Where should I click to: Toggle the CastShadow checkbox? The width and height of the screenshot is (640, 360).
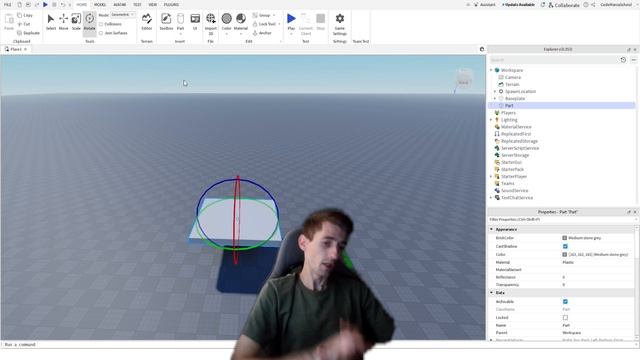[565, 247]
